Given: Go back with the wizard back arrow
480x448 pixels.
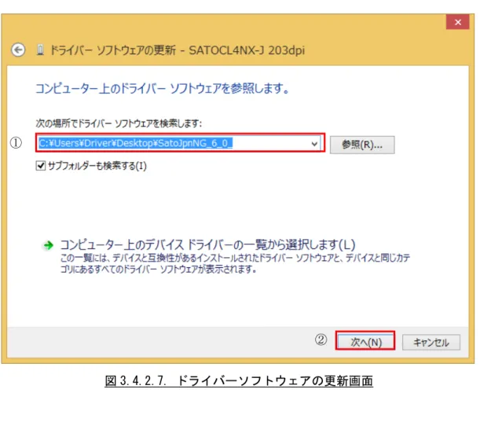Looking at the screenshot, I should (x=18, y=50).
